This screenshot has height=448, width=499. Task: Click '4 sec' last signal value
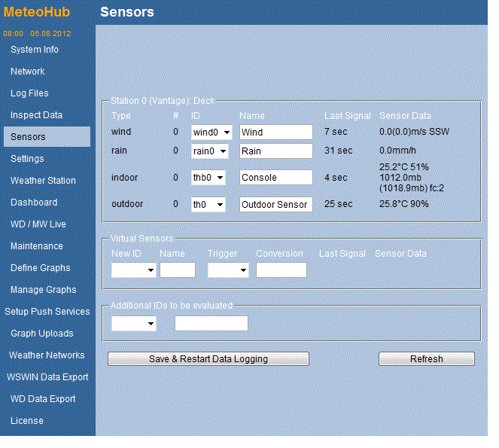pyautogui.click(x=336, y=178)
